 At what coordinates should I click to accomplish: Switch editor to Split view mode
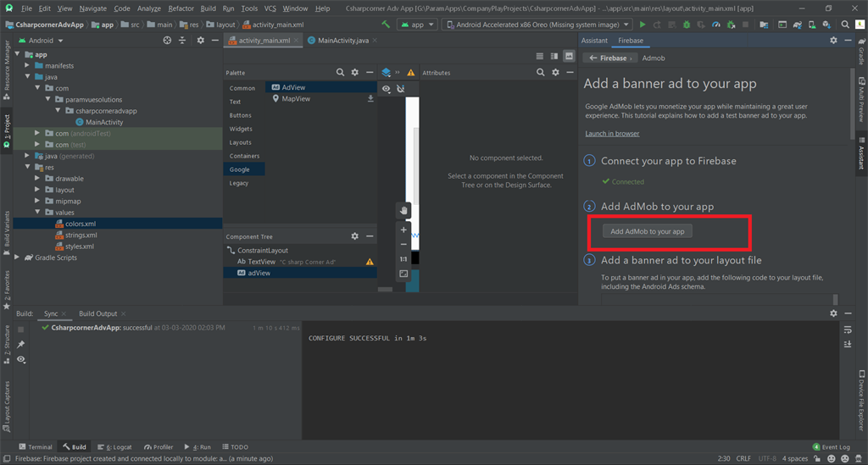click(554, 56)
